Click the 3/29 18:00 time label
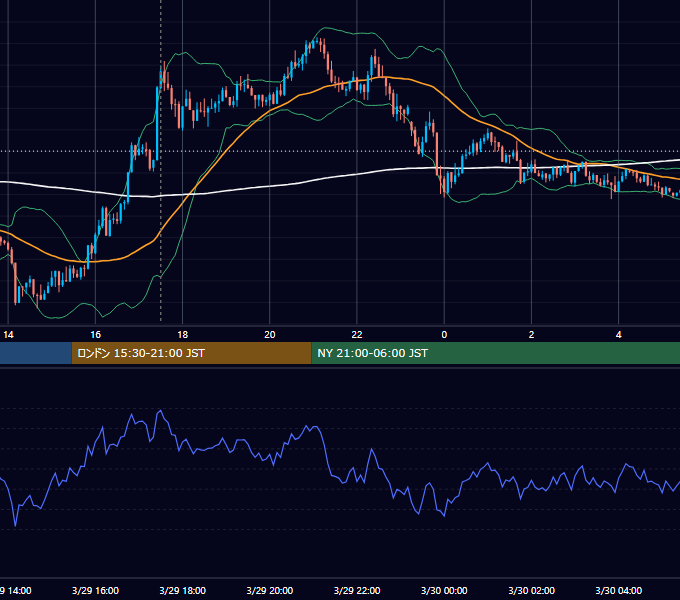Viewport: 680px width, 600px height. tap(183, 590)
